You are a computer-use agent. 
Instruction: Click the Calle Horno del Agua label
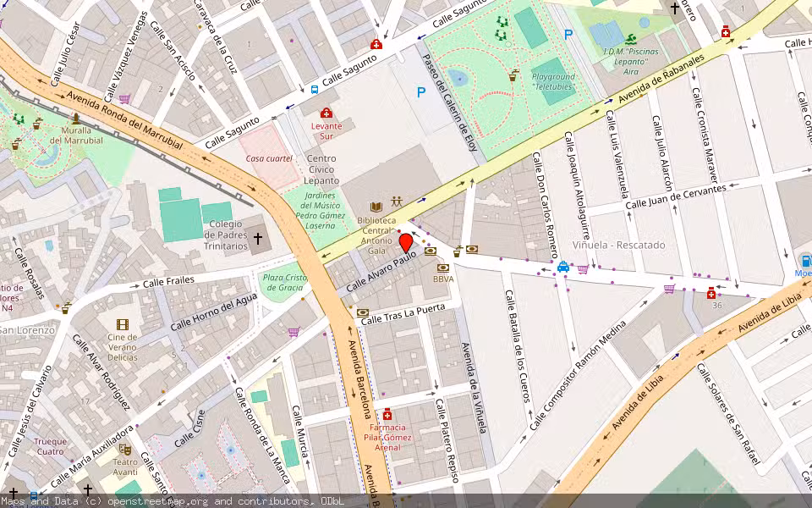213,312
